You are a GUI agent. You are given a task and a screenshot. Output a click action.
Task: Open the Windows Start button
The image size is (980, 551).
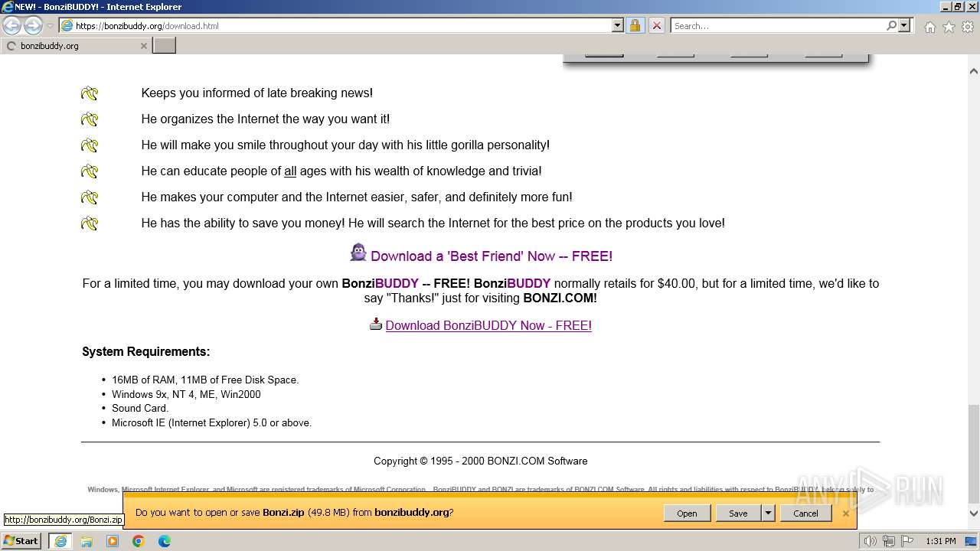pyautogui.click(x=21, y=541)
